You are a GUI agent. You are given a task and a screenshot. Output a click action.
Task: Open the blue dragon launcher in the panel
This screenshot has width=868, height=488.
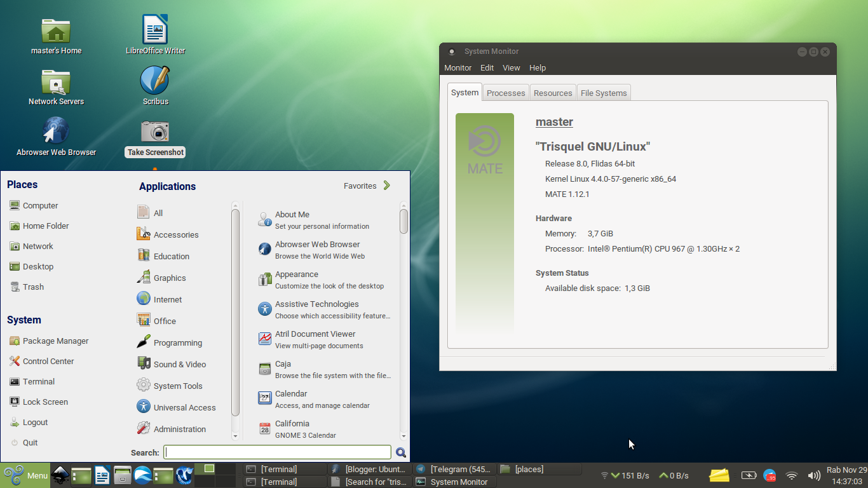coord(184,475)
